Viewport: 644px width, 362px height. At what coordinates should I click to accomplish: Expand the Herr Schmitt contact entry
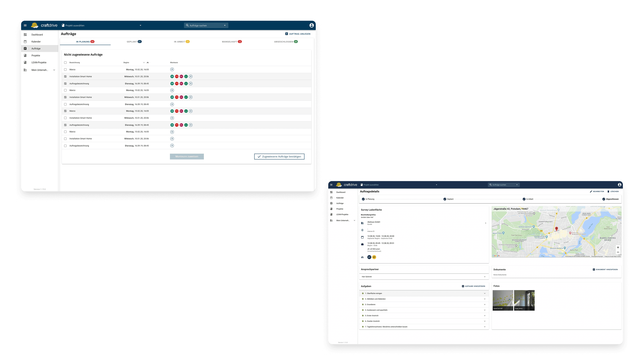pyautogui.click(x=484, y=277)
